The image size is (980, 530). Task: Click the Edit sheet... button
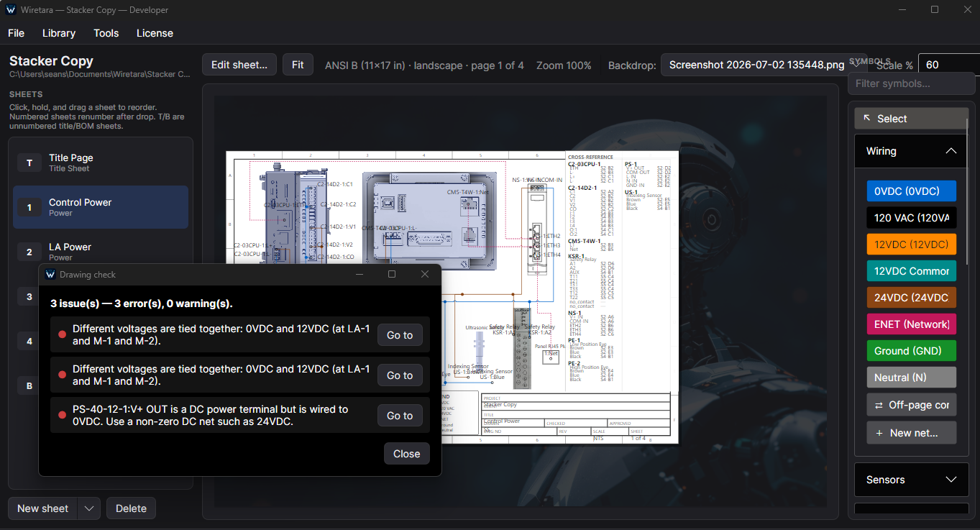(239, 65)
